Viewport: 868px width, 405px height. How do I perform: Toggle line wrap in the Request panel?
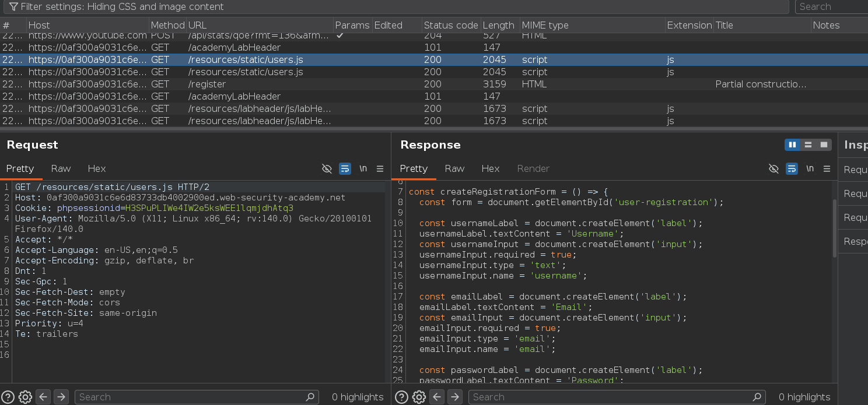(x=345, y=168)
